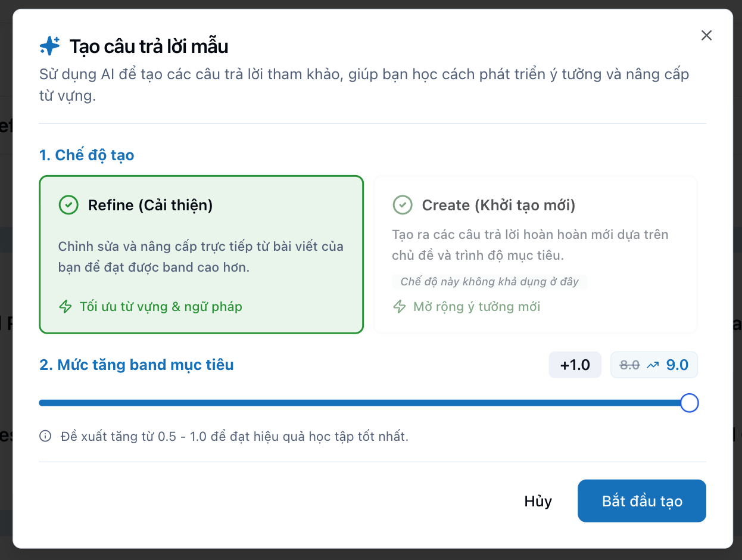Click the X close icon of the dialog
The width and height of the screenshot is (742, 560).
tap(706, 35)
